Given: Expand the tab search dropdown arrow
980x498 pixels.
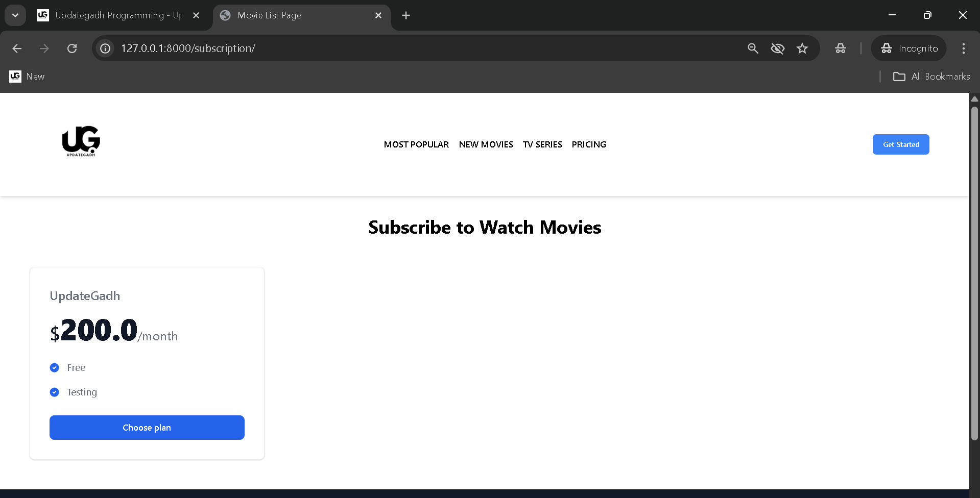Looking at the screenshot, I should pos(15,15).
